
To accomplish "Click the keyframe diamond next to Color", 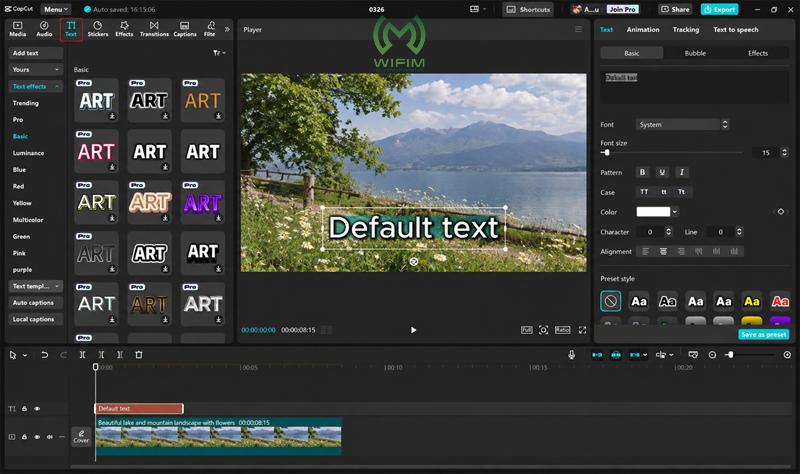I will (x=781, y=212).
